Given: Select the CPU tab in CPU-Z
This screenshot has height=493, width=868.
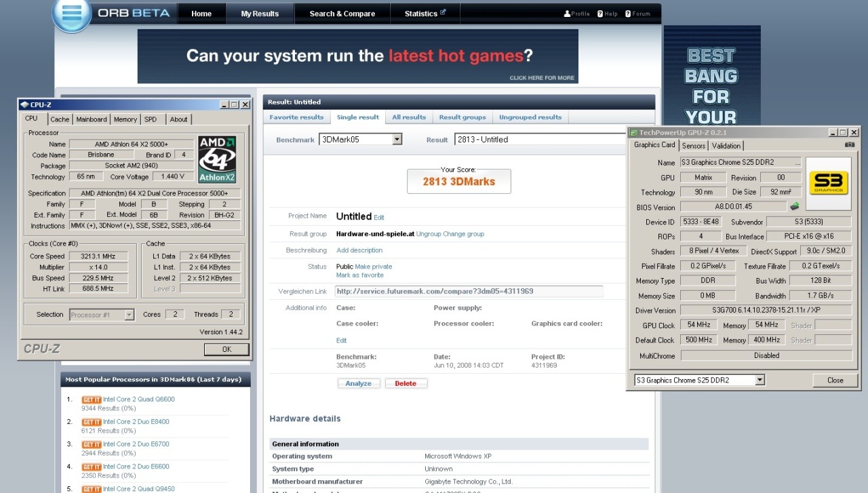Looking at the screenshot, I should pos(32,119).
